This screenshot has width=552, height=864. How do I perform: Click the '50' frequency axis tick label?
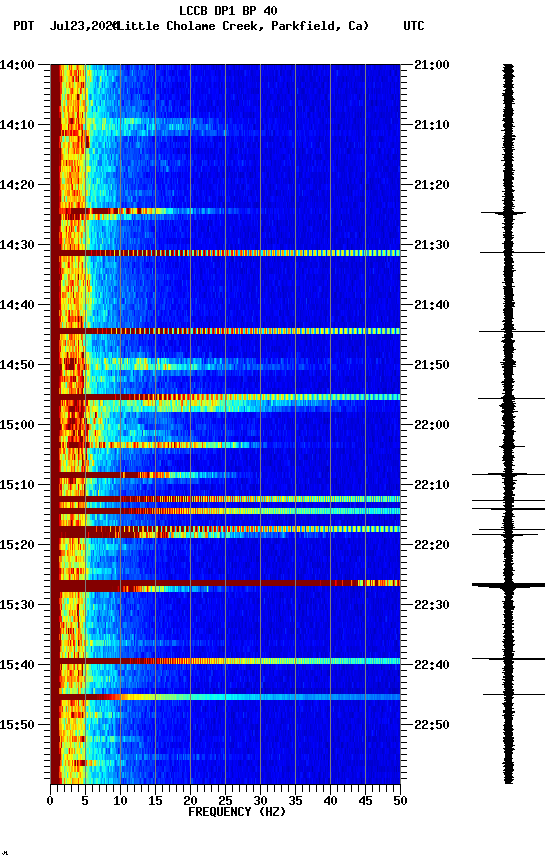(x=400, y=801)
